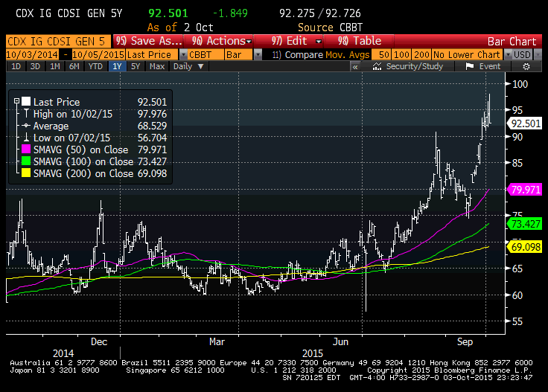Click Mov. Avgs label

[348, 55]
